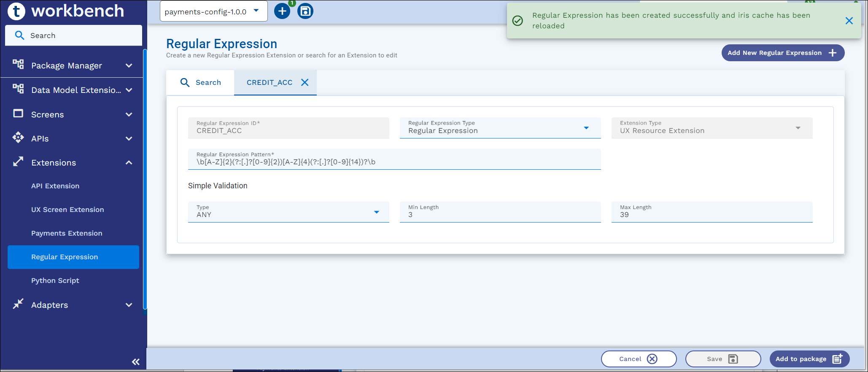Image resolution: width=868 pixels, height=372 pixels.
Task: Dismiss the success notification with X icon
Action: (x=849, y=21)
